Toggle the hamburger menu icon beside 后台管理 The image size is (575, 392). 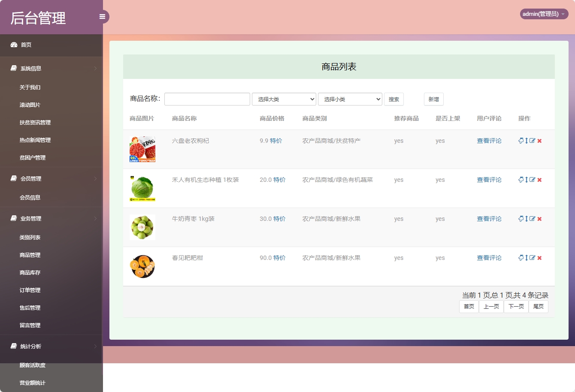tap(102, 16)
